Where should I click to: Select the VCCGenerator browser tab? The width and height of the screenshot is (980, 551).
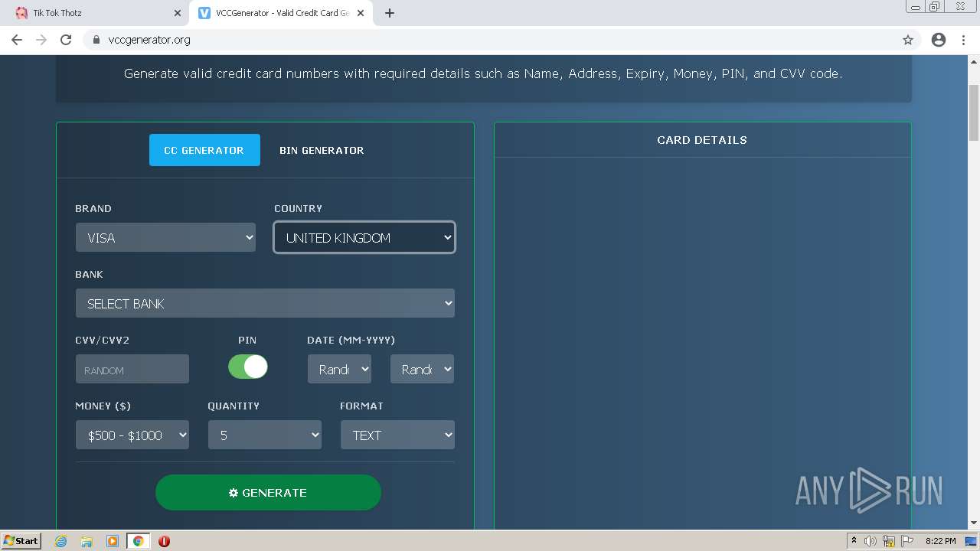coord(280,13)
